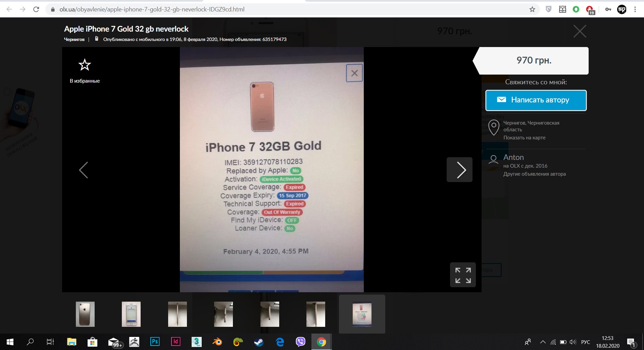Open the Chrome three-dot menu

635,9
